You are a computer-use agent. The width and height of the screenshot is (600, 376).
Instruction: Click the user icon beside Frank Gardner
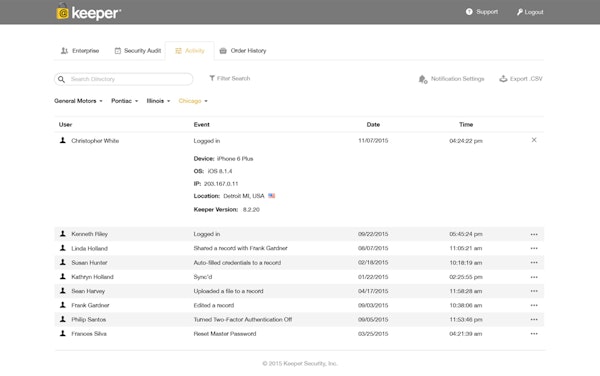click(63, 304)
